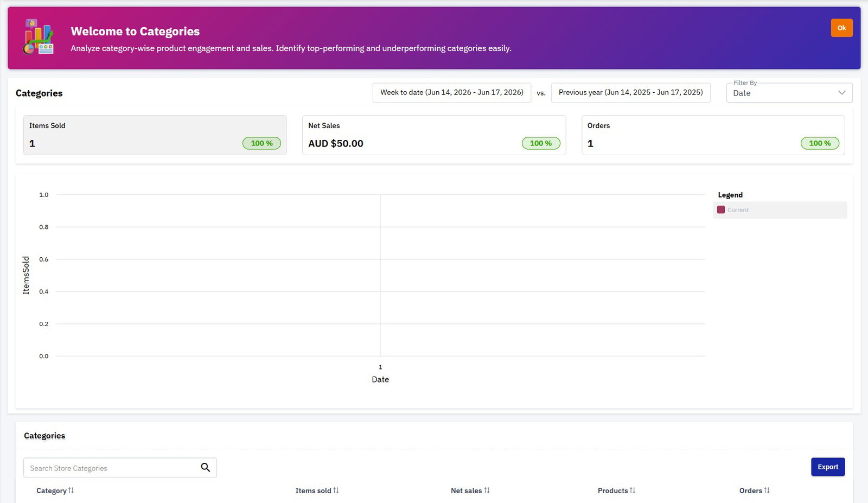The height and width of the screenshot is (503, 868).
Task: Select the Items Sold metric card
Action: tap(155, 135)
